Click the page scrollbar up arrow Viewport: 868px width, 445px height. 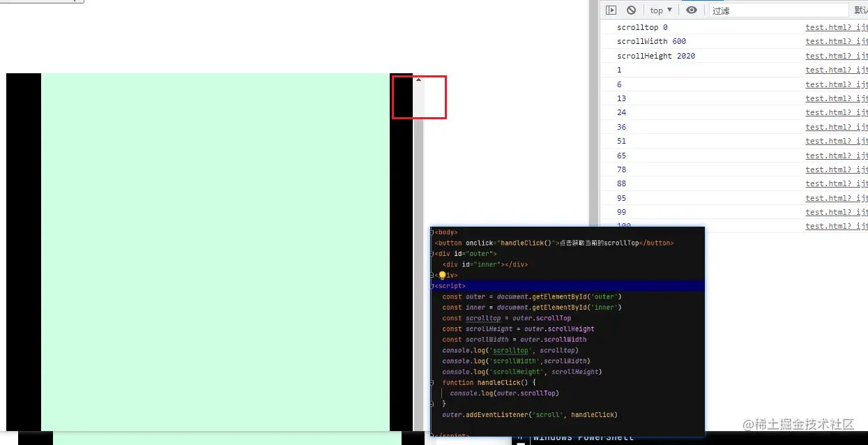pyautogui.click(x=418, y=80)
